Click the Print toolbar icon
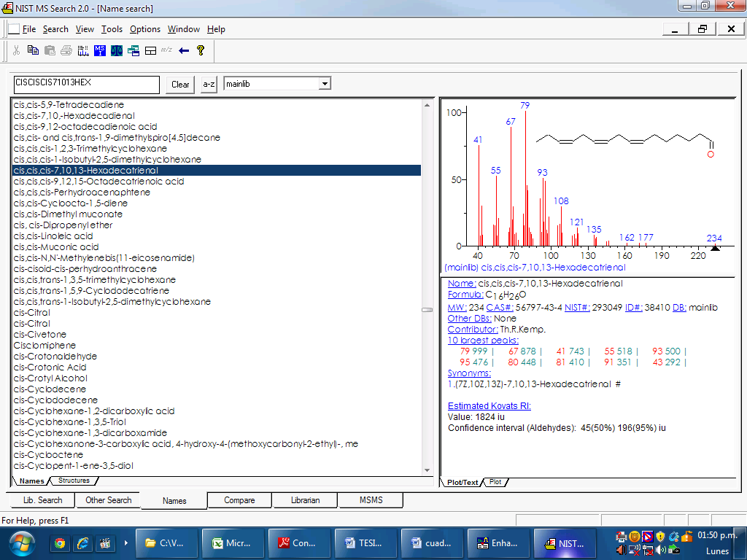Viewport: 747px width, 560px height. [66, 50]
